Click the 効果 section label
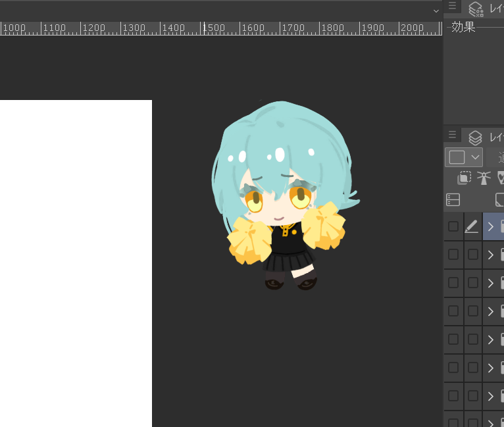This screenshot has width=504, height=427. (x=463, y=27)
